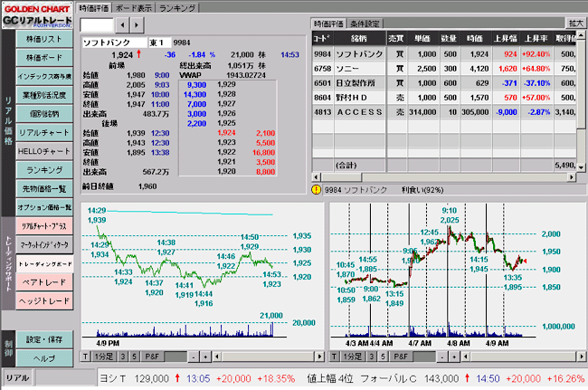Select 5 interval under left chart

click(134, 357)
